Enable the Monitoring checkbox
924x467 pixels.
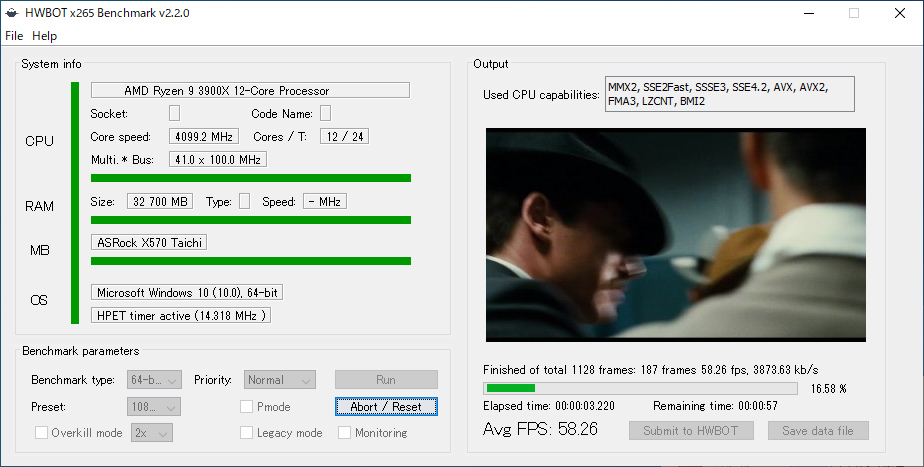click(x=344, y=432)
